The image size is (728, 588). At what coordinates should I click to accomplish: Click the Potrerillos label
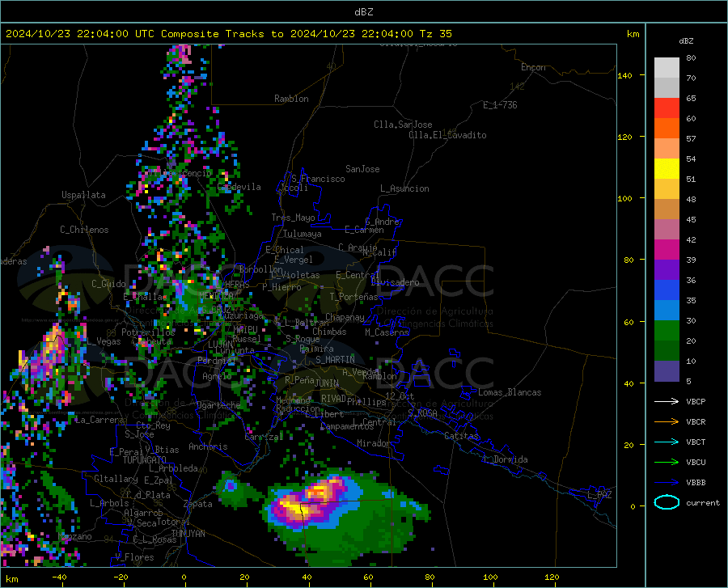148,332
